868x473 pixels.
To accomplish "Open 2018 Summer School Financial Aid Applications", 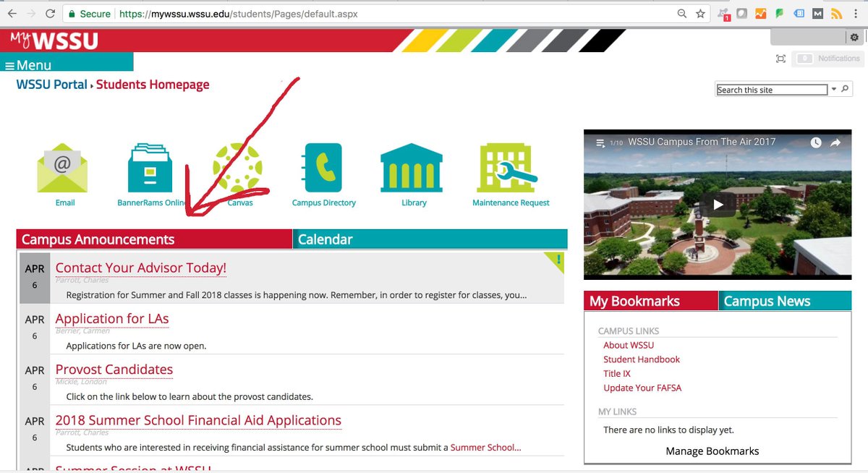I will tap(198, 420).
